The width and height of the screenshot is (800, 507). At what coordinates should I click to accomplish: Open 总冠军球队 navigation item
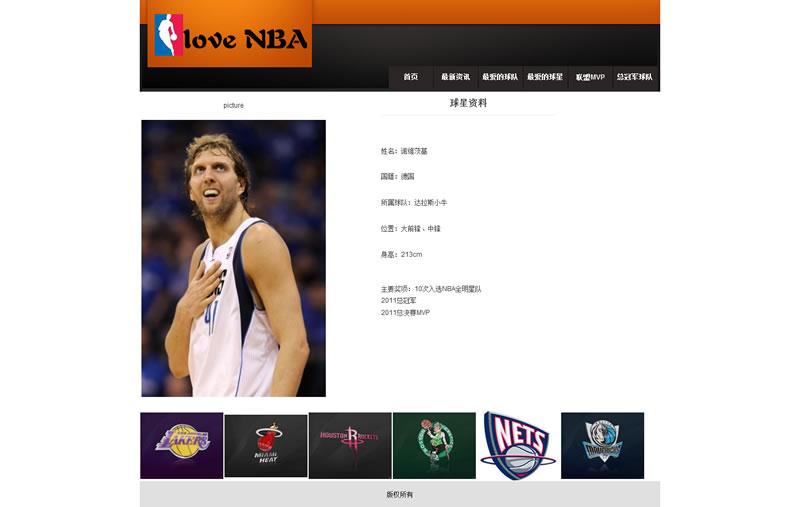635,77
